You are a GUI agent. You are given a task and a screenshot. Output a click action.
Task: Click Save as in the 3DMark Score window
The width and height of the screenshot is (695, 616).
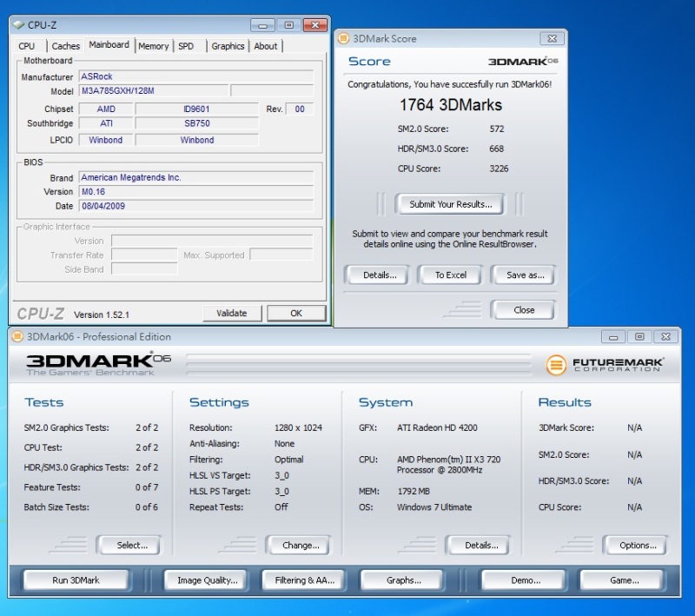526,275
